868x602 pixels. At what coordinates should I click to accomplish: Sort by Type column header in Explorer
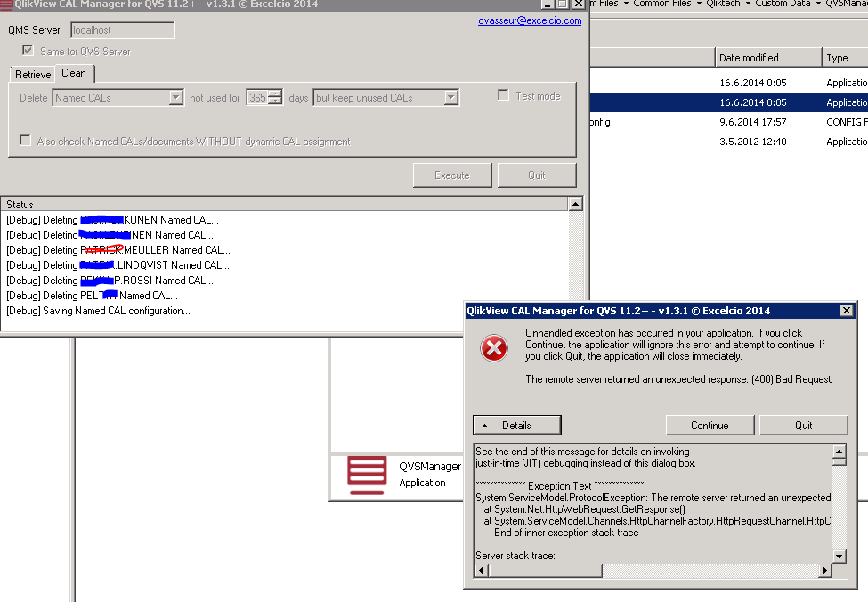coord(845,58)
